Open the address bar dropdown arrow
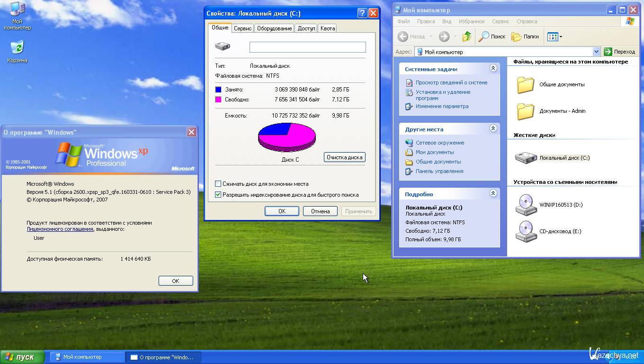Image resolution: width=644 pixels, height=364 pixels. [x=596, y=52]
